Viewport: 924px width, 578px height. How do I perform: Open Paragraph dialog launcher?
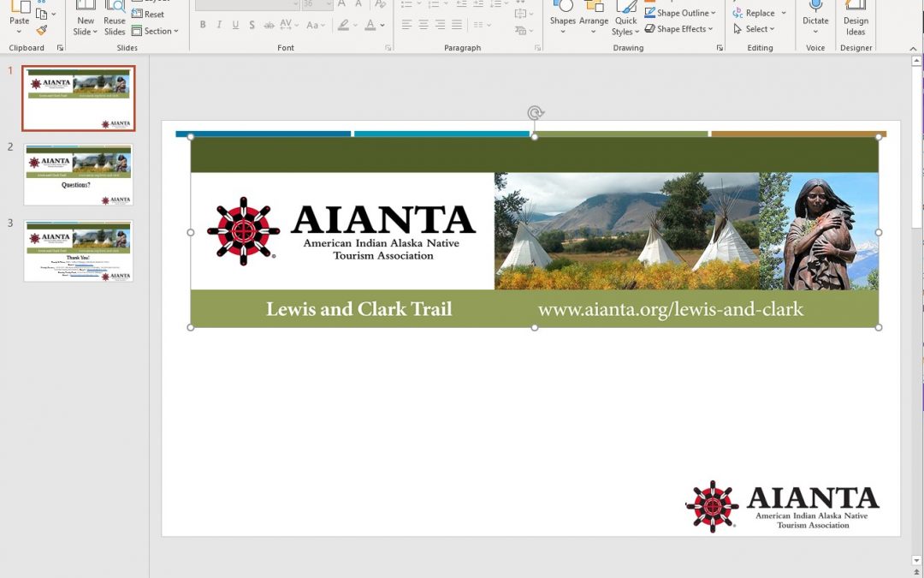point(537,48)
